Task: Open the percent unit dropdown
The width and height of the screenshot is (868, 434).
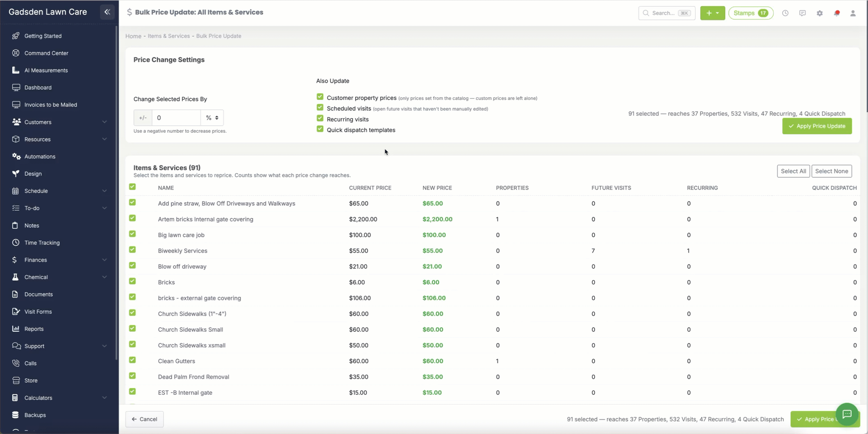Action: tap(212, 118)
